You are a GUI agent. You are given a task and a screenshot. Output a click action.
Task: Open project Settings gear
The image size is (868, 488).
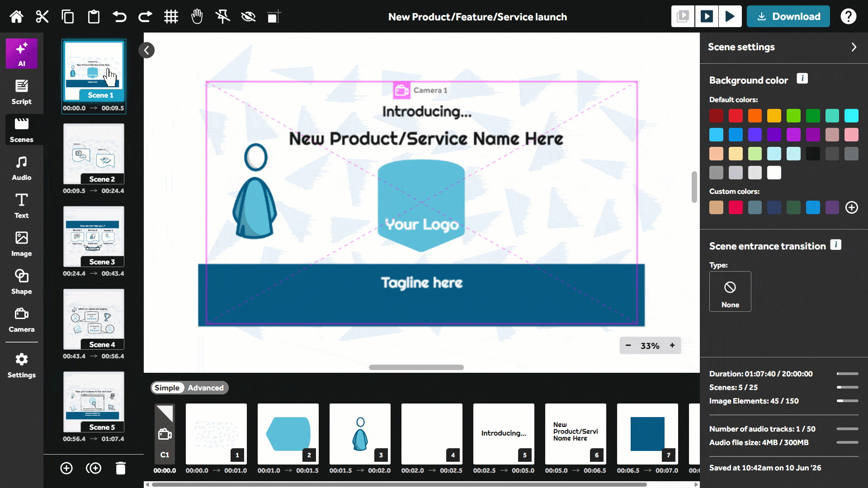22,366
